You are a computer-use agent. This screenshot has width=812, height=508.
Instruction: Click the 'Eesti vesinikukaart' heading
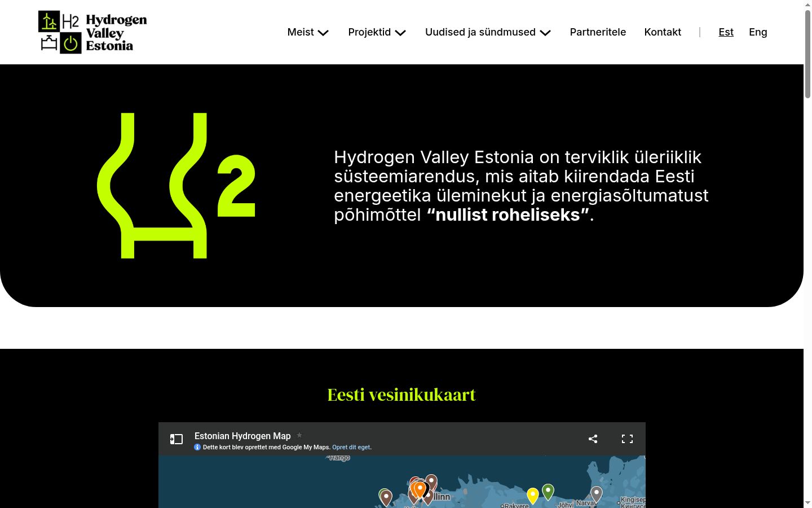coord(401,395)
